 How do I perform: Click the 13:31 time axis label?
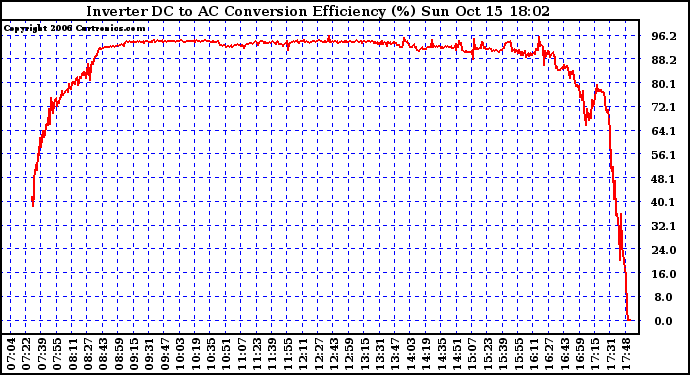[380, 354]
